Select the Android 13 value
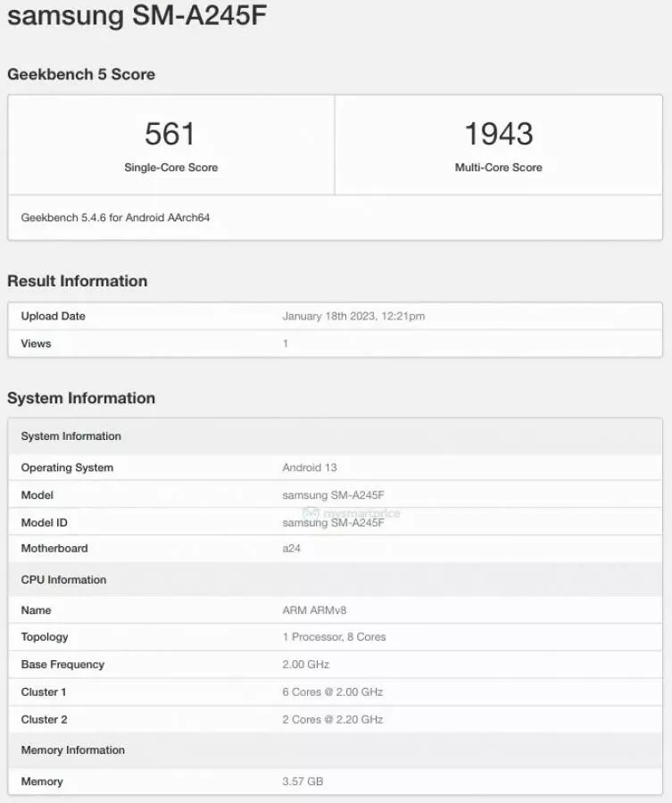 pos(310,468)
